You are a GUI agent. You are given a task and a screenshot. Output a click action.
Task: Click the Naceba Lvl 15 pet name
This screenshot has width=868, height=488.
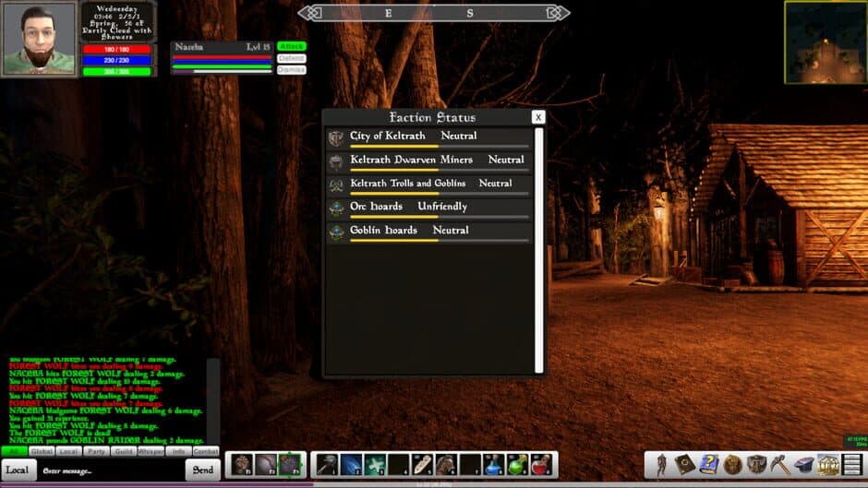coord(223,47)
